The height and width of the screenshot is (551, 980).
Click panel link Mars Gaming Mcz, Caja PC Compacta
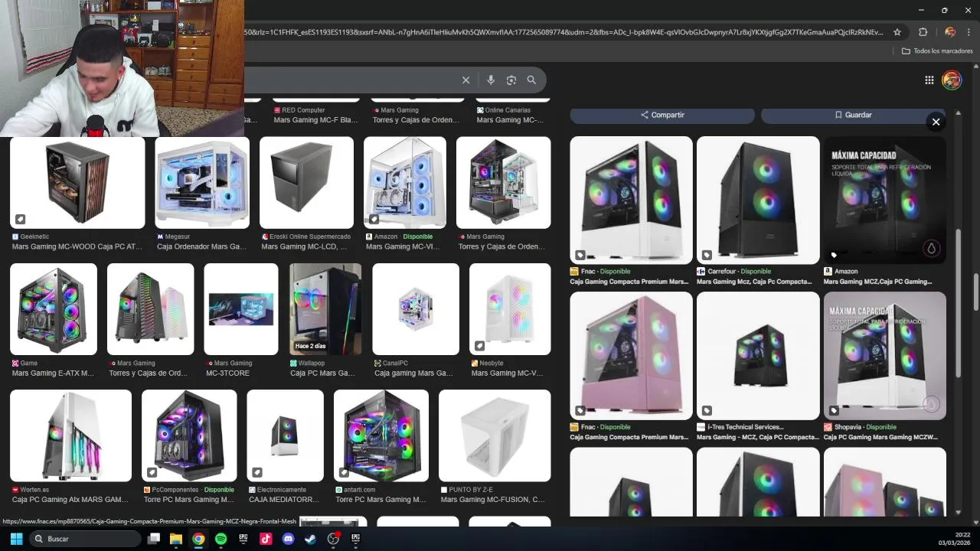pos(754,282)
